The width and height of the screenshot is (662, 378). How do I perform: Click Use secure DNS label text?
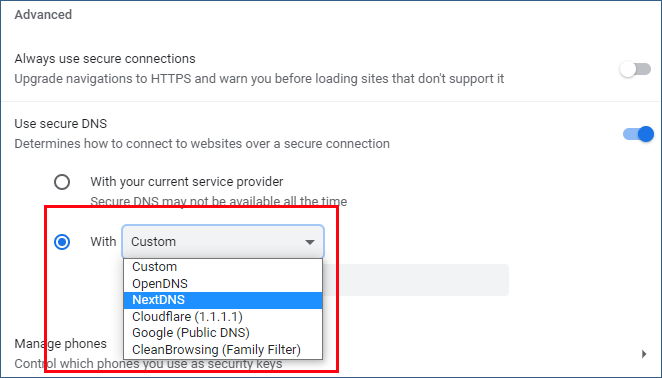pyautogui.click(x=61, y=124)
